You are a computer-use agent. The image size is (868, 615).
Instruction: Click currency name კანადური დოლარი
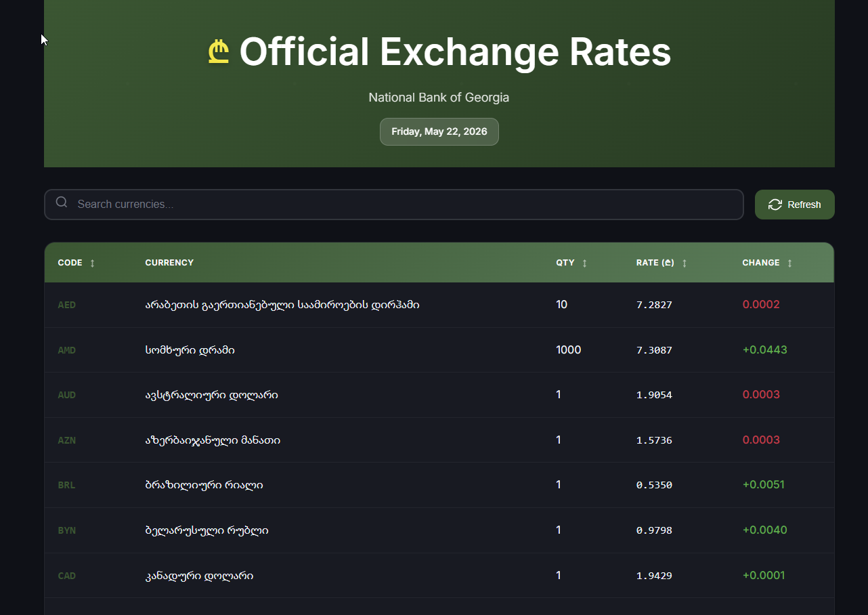click(199, 576)
